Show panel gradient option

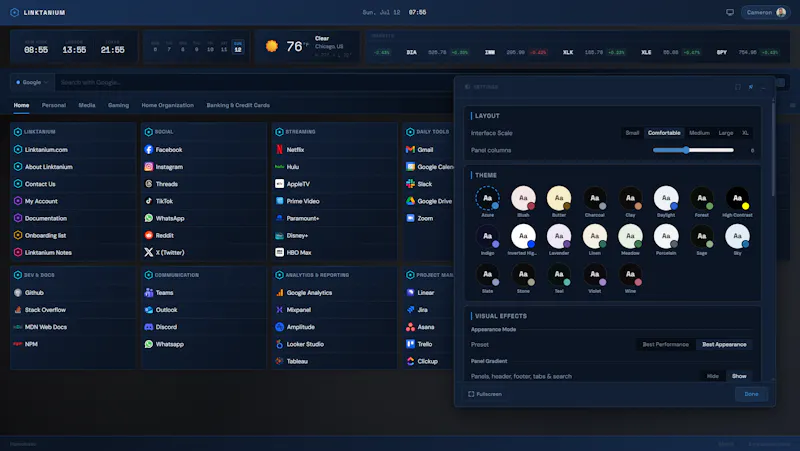739,376
